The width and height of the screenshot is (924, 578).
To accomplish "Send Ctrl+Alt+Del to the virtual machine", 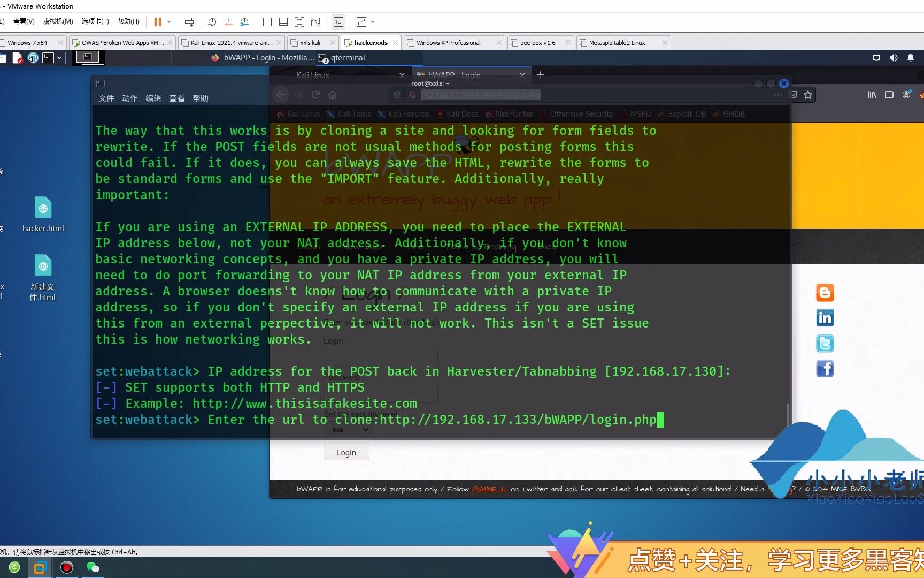I will pos(189,22).
